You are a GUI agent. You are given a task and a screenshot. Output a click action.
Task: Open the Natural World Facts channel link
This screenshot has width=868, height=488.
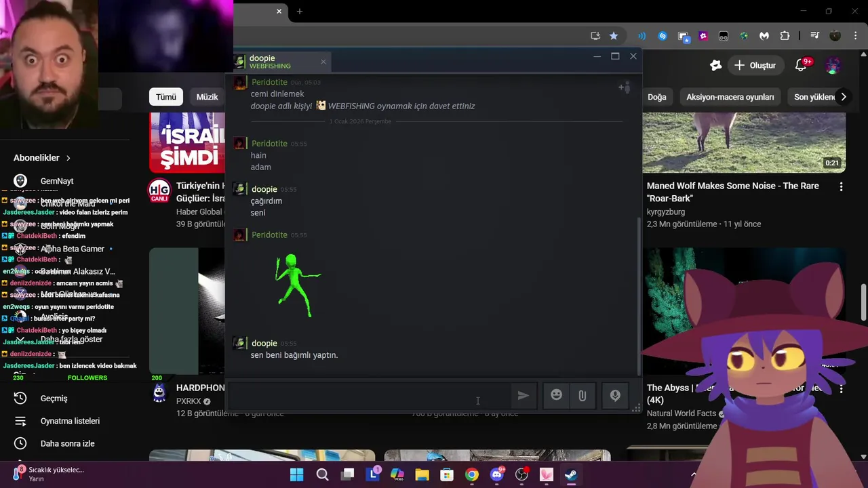(682, 413)
